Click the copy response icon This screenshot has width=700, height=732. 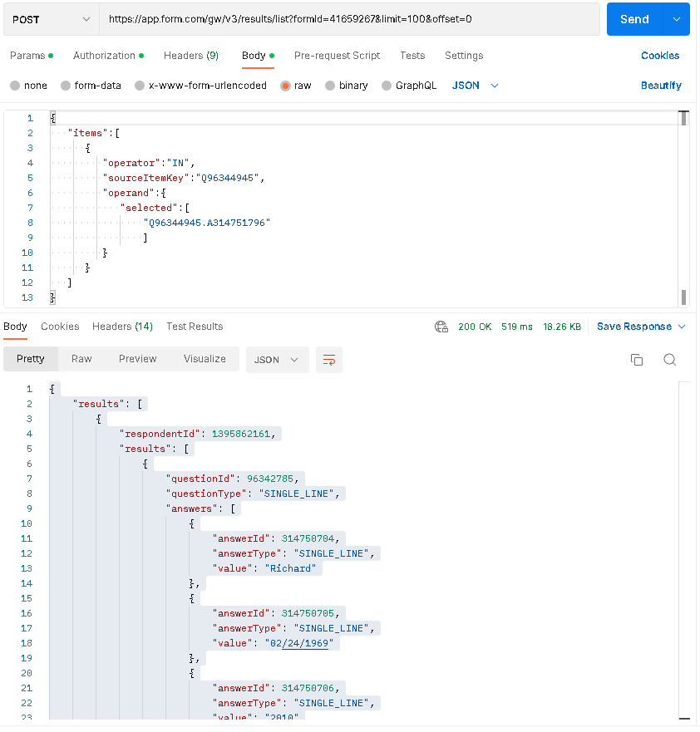[x=637, y=360]
